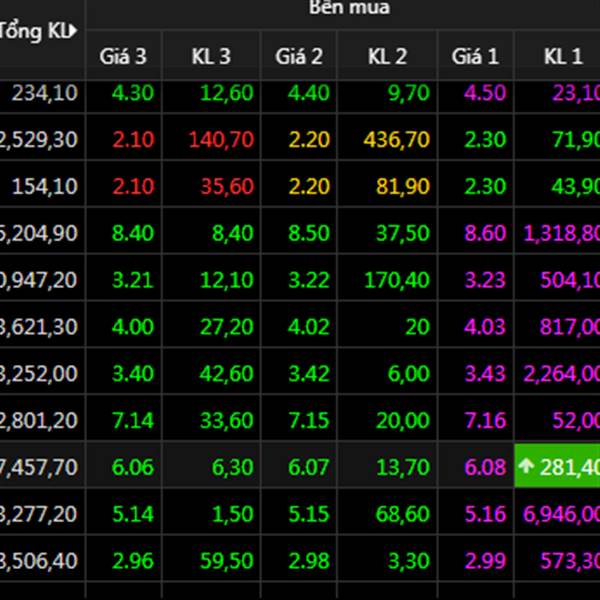Click Giá 3 cell 8.40
This screenshot has height=600, width=600.
point(133,233)
